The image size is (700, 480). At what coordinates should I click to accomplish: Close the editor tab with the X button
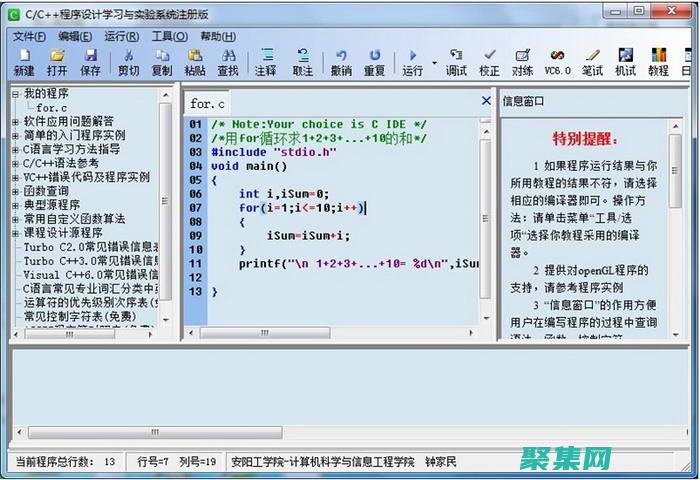pyautogui.click(x=486, y=102)
